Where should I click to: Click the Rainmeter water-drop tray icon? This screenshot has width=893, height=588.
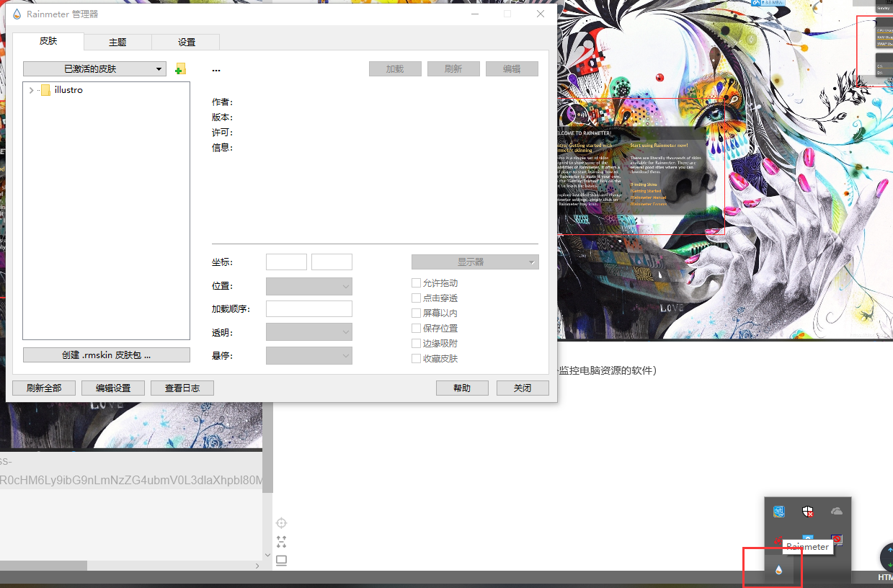click(x=778, y=569)
